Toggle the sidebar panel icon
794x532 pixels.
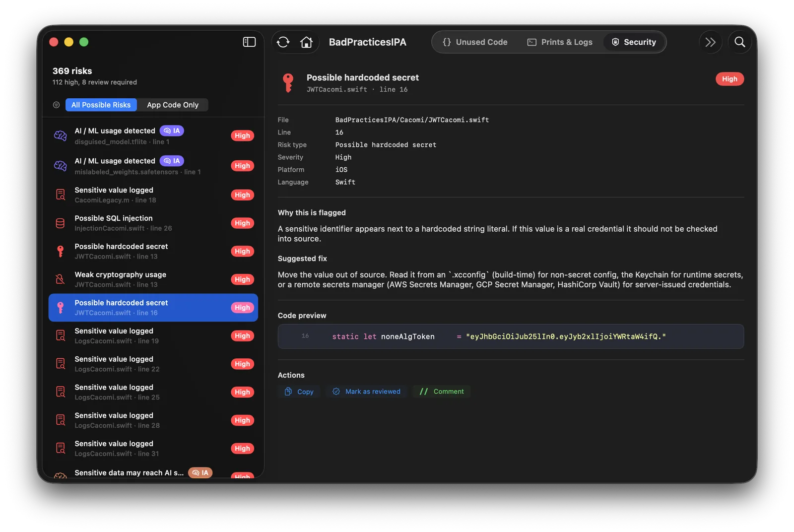click(249, 42)
